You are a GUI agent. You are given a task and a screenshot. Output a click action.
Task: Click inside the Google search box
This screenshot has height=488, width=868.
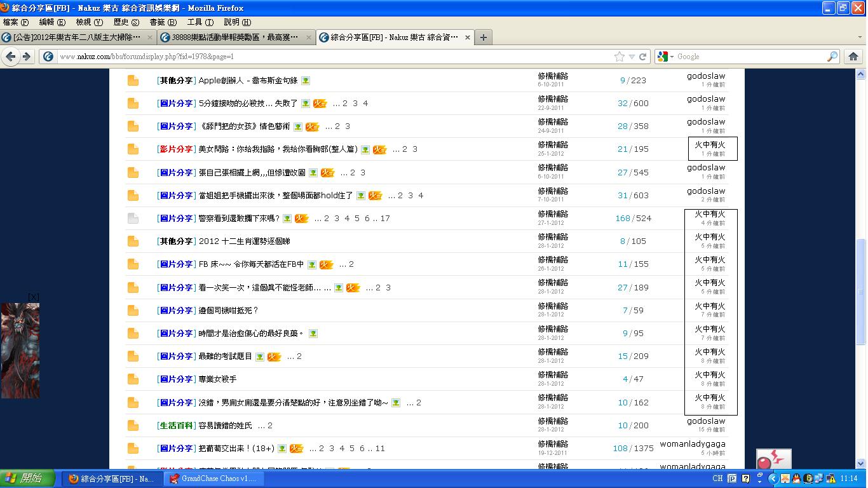(750, 57)
